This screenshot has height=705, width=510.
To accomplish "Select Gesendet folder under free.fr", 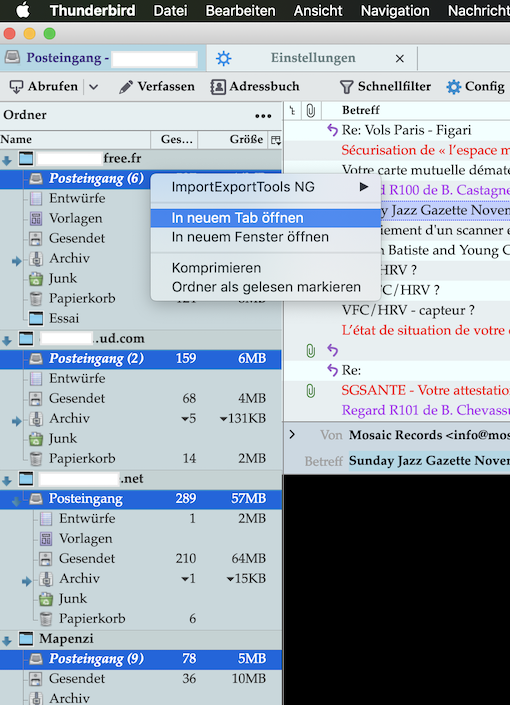I will [76, 238].
